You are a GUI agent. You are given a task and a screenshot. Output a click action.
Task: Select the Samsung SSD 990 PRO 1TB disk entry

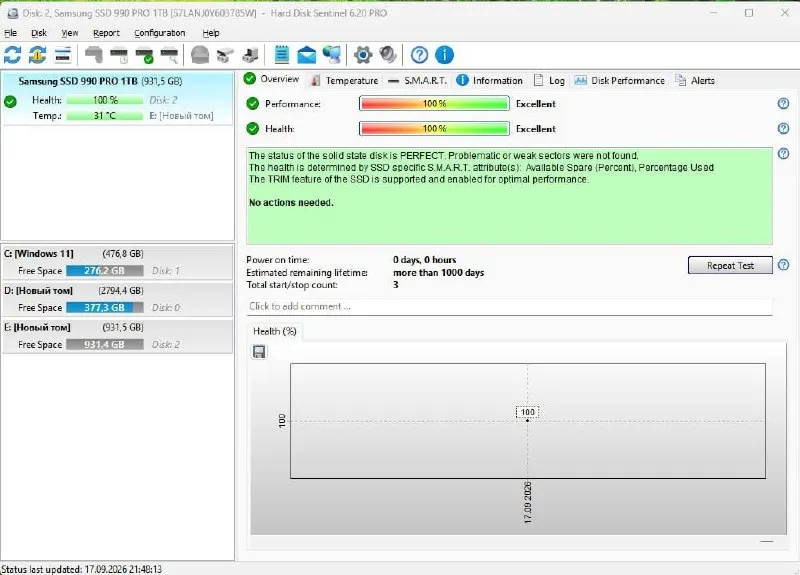(x=117, y=98)
